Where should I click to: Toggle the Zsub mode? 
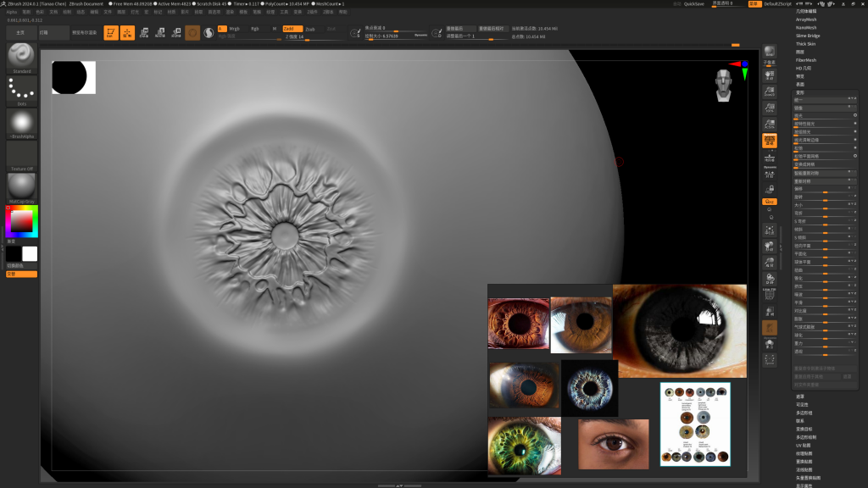click(x=312, y=29)
